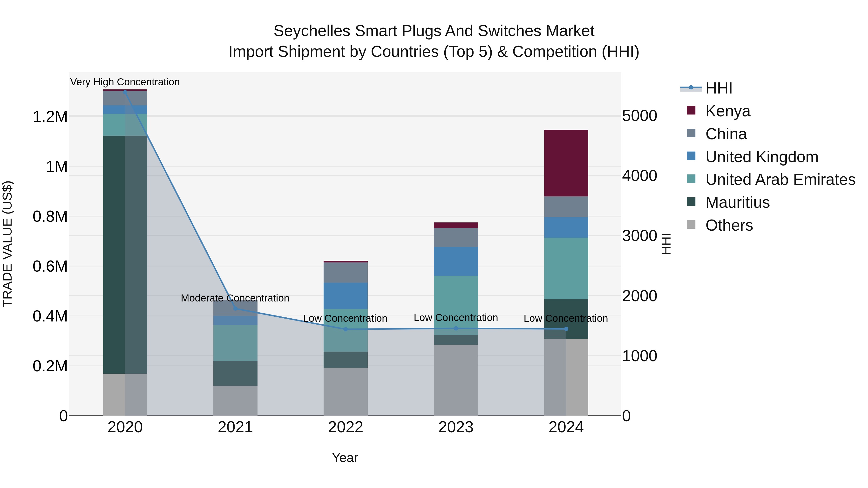Click the 'Low Concentration' label above 2022
Screen dimensions: 868x488
(x=345, y=318)
